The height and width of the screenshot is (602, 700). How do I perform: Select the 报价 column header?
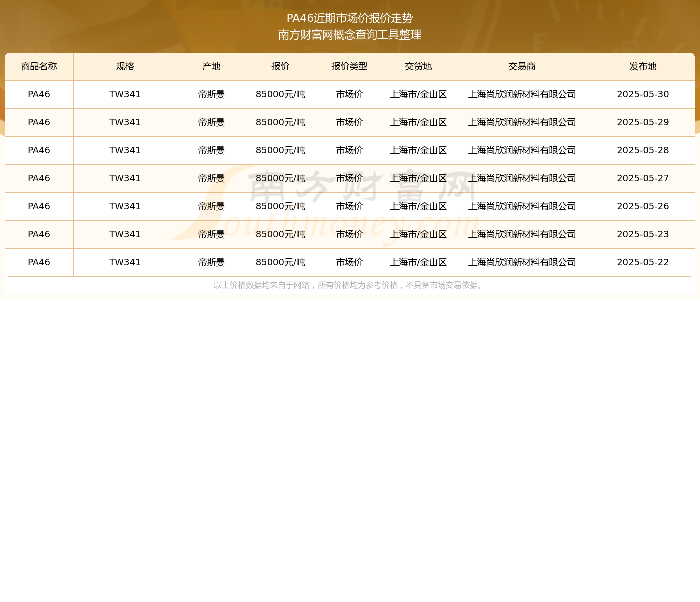[280, 66]
